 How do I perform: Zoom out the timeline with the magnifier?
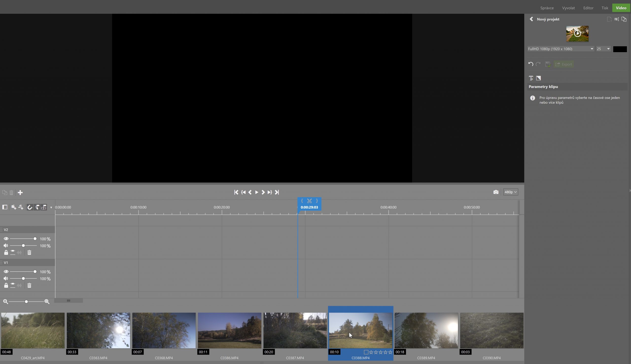[5, 302]
